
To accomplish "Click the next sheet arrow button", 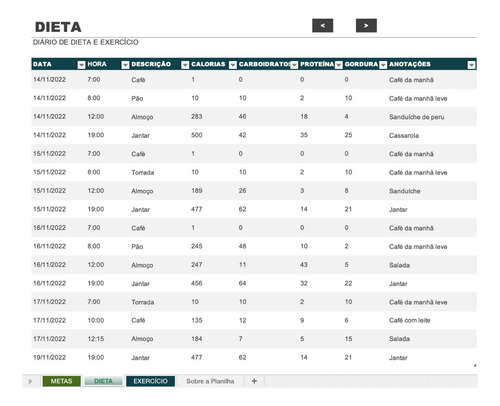I will pyautogui.click(x=366, y=26).
